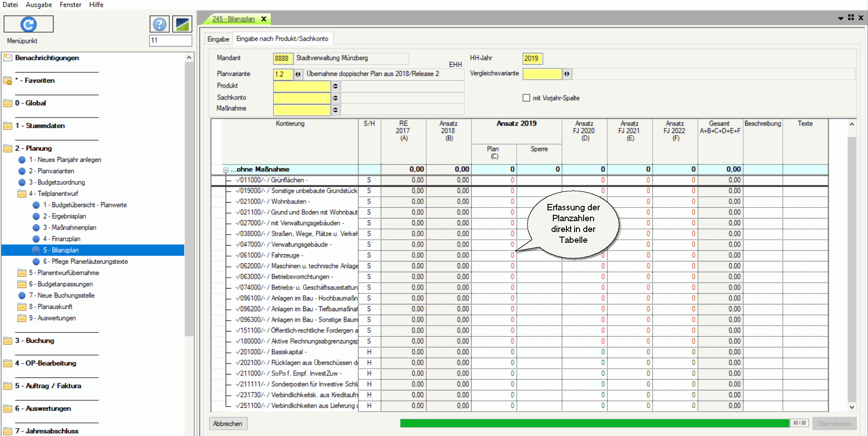Switch to the Eingabe tab
The height and width of the screenshot is (436, 868).
[218, 39]
